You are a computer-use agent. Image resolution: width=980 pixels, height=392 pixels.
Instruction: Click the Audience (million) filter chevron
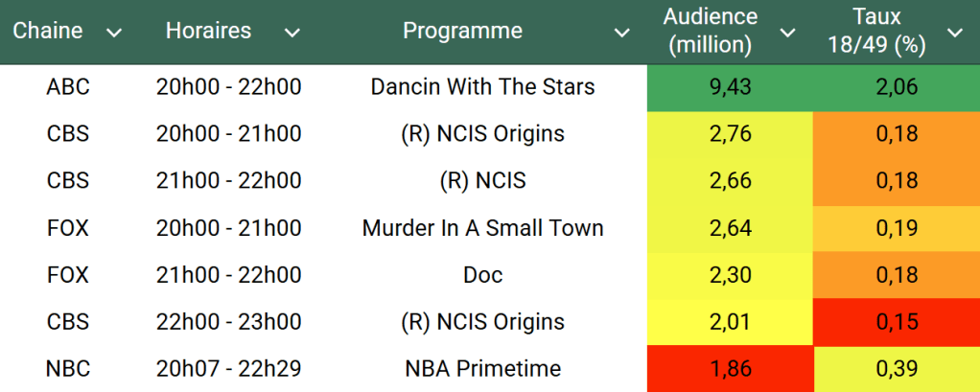click(788, 33)
